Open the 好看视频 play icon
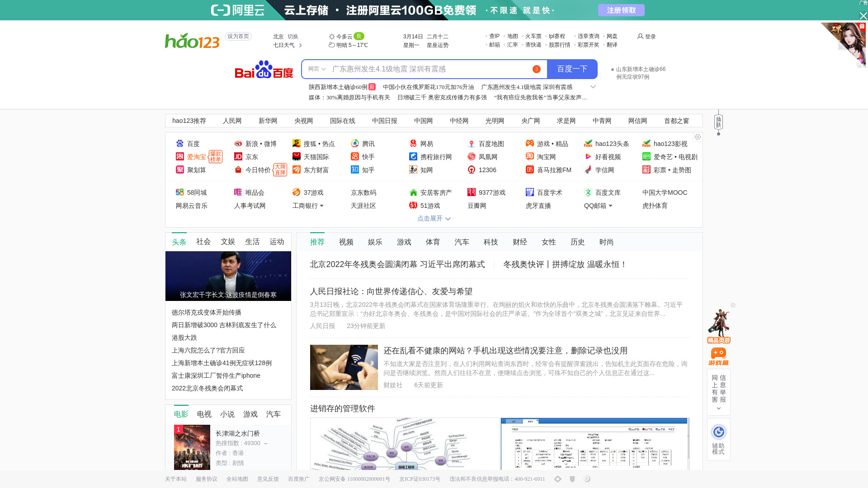This screenshot has height=488, width=868. point(588,156)
